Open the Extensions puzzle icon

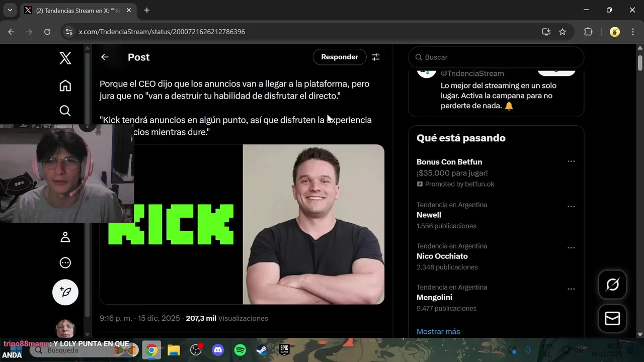[x=588, y=32]
